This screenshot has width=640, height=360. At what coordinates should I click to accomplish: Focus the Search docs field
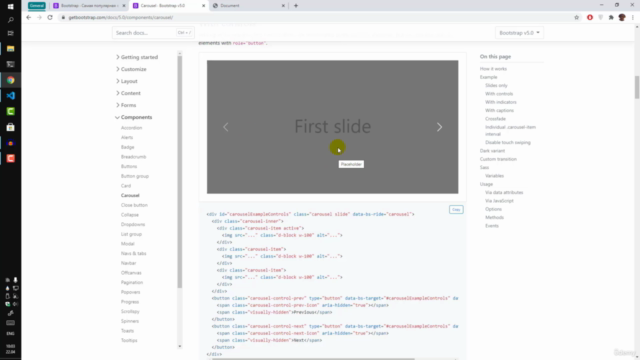pos(153,33)
